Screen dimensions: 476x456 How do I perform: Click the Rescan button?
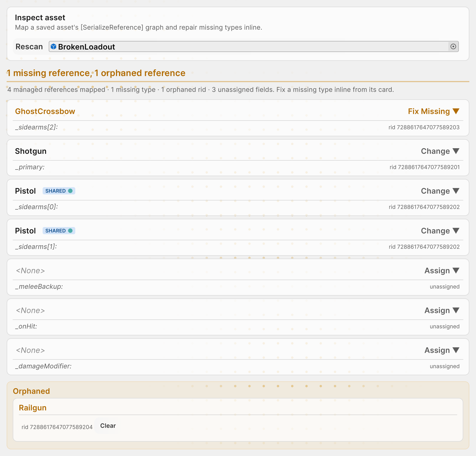(x=29, y=46)
